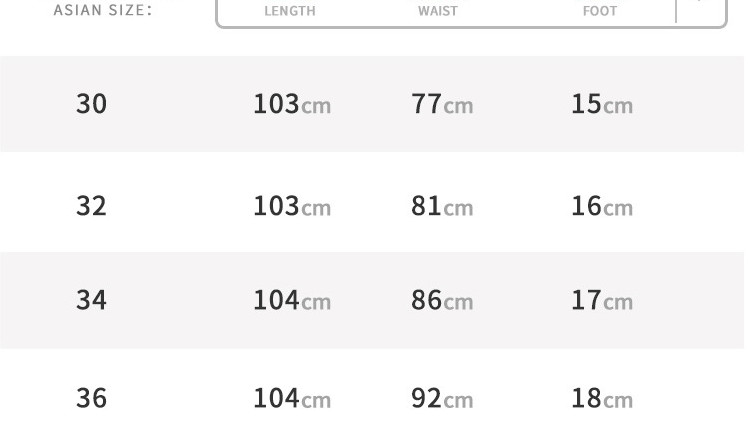Click the FOOT column header
Viewport: 748px width, 428px height.
pos(600,11)
